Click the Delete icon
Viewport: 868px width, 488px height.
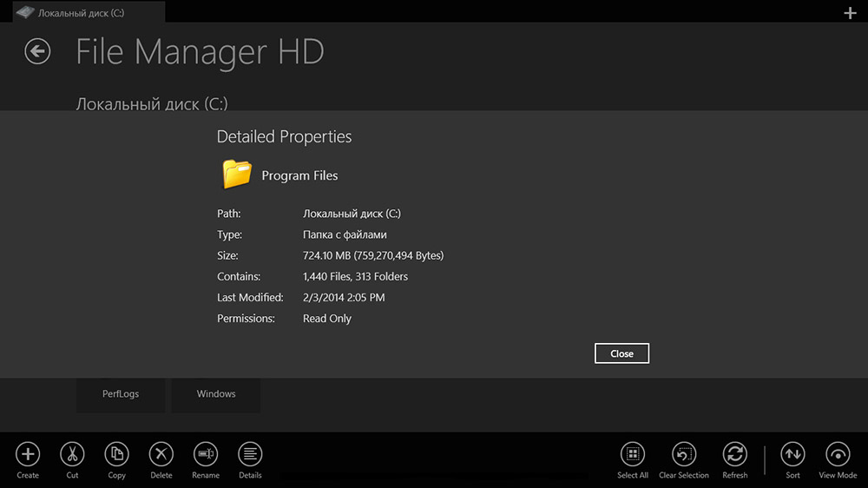click(161, 454)
